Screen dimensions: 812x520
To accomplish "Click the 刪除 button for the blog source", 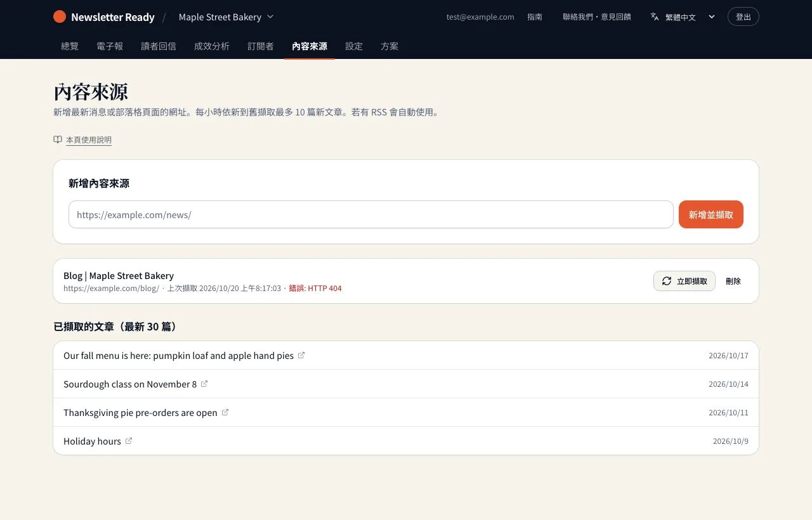I will pos(733,281).
